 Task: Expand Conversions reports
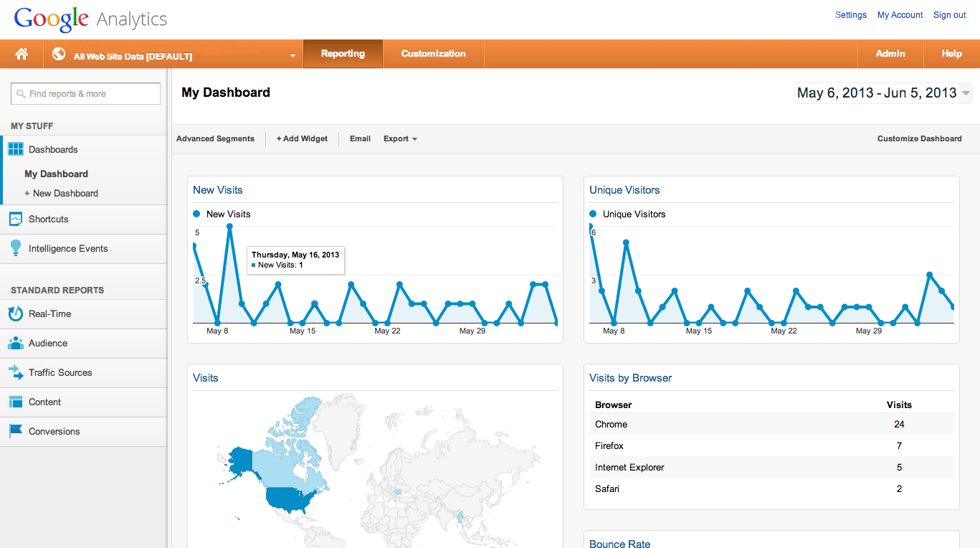point(54,431)
